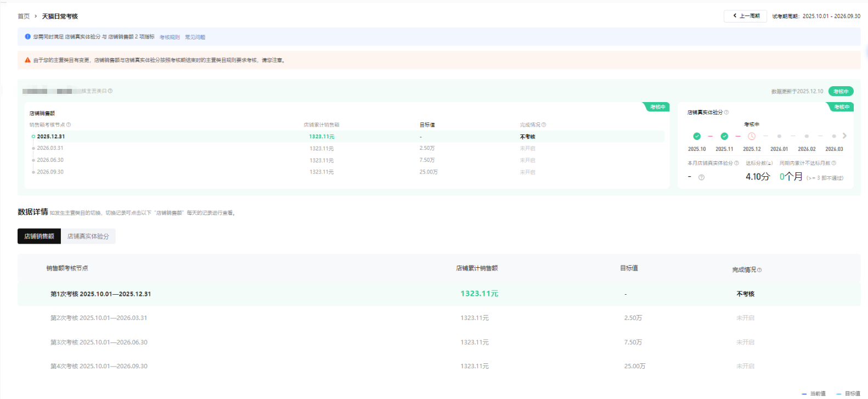Select the 店铺销售额 tab

pos(39,237)
